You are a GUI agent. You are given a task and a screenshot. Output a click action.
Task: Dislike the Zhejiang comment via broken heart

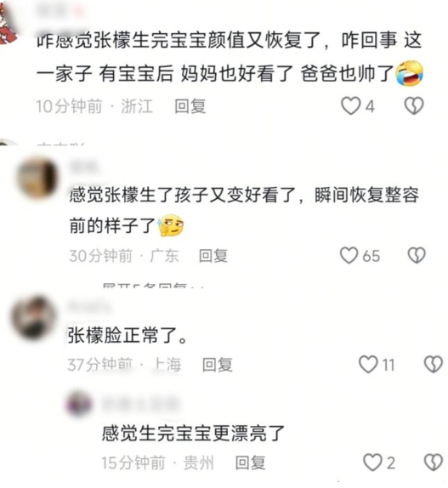(414, 105)
